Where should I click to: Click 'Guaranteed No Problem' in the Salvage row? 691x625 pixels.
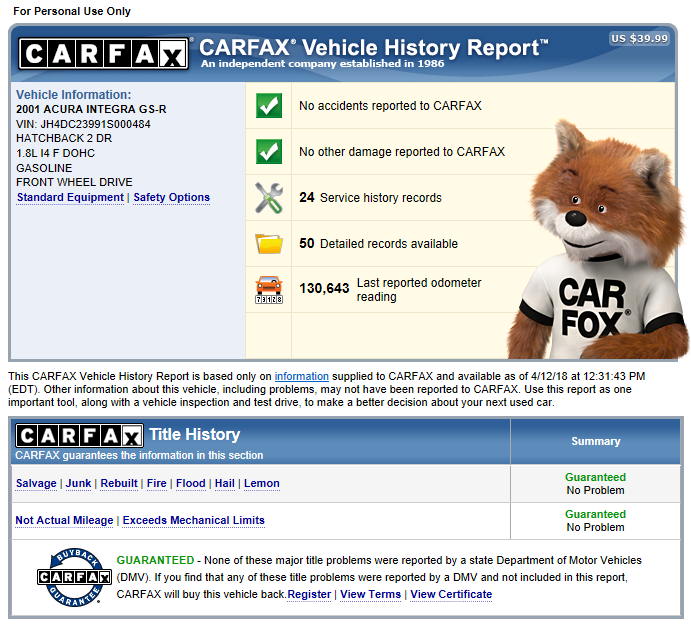pyautogui.click(x=595, y=484)
